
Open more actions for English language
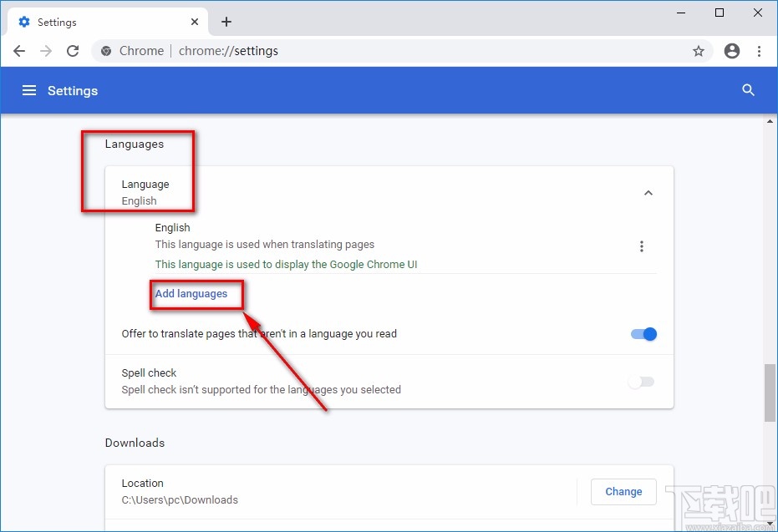(x=642, y=246)
